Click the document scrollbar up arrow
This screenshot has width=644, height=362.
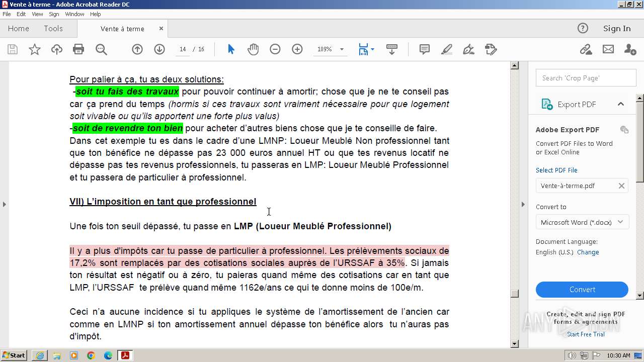514,65
